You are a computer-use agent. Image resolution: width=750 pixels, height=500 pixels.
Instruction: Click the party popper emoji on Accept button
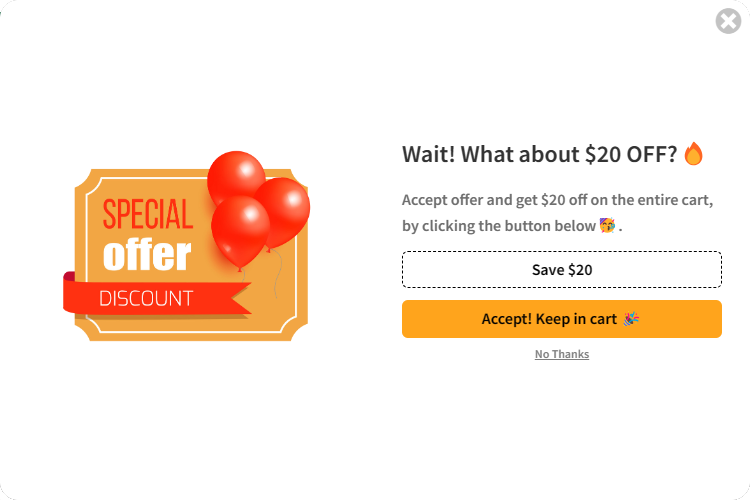point(630,319)
